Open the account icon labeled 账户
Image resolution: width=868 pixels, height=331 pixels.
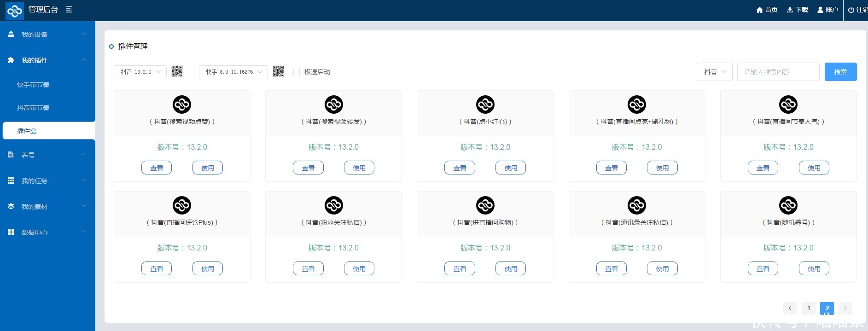(820, 10)
